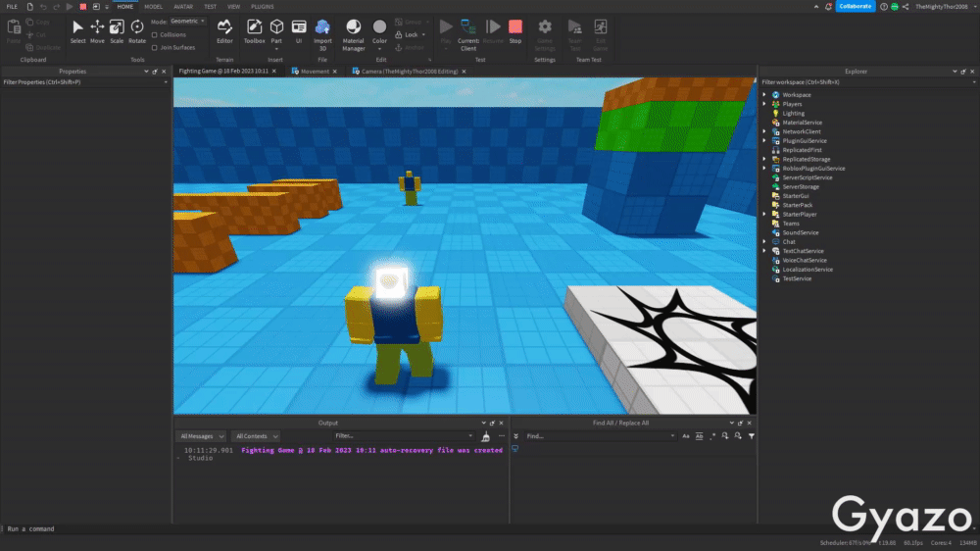Select the Select tool arrow
980x551 pixels.
point(77,31)
